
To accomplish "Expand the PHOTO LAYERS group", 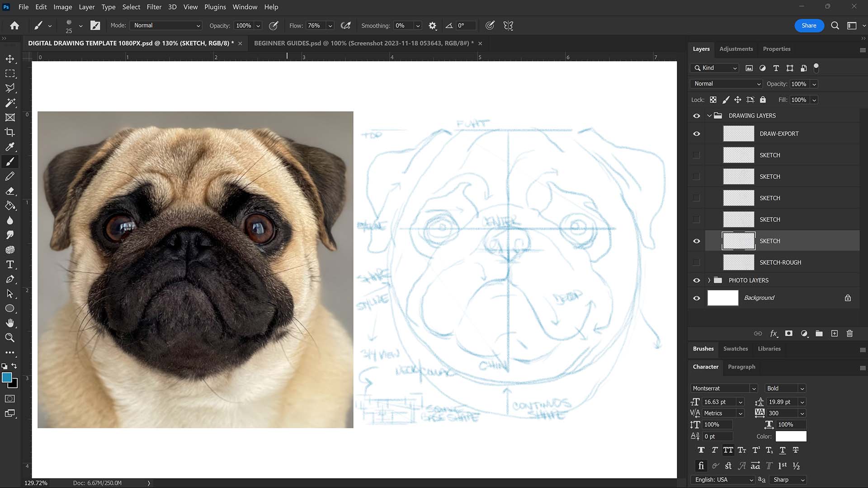I will pyautogui.click(x=709, y=280).
